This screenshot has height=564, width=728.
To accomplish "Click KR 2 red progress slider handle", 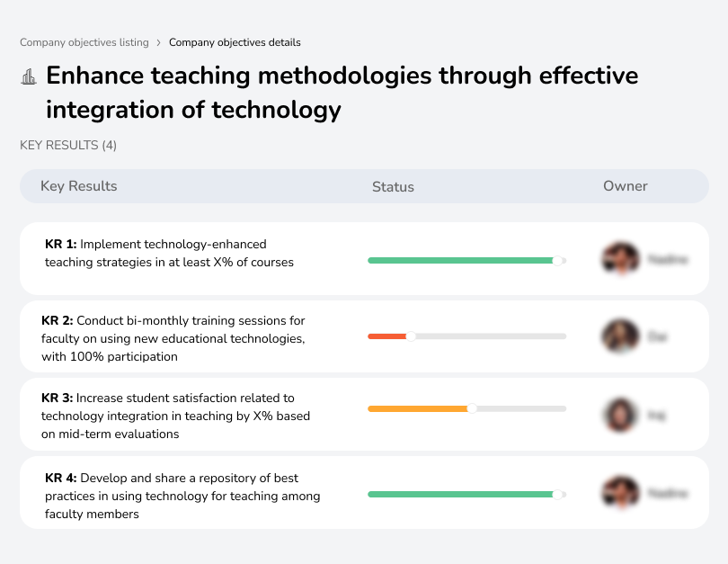I will (411, 336).
